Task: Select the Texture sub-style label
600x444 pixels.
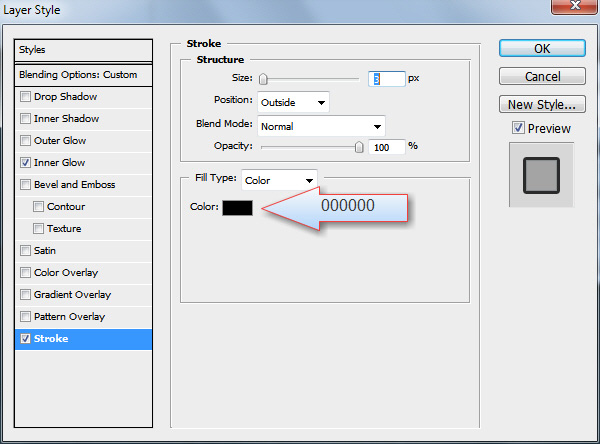Action: pyautogui.click(x=64, y=229)
